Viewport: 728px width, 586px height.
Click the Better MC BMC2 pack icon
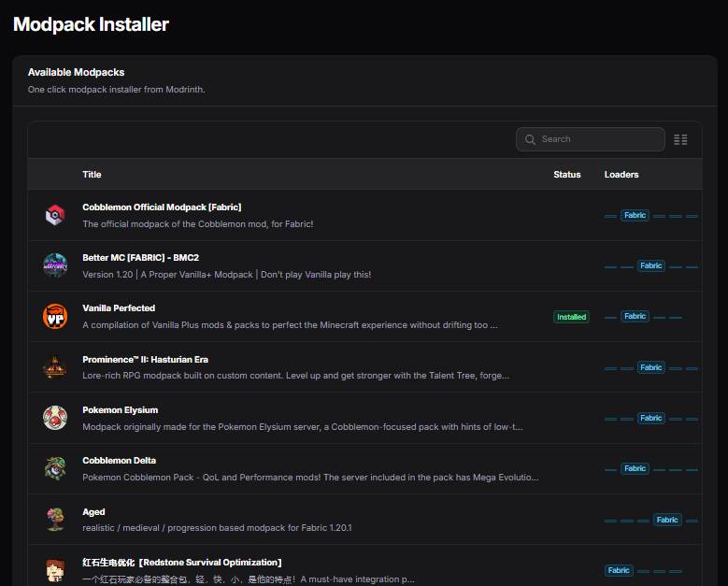tap(55, 265)
